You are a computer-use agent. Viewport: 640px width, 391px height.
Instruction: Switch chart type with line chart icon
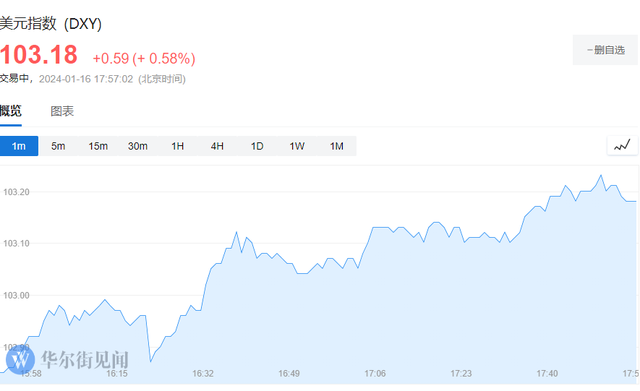[x=622, y=146]
